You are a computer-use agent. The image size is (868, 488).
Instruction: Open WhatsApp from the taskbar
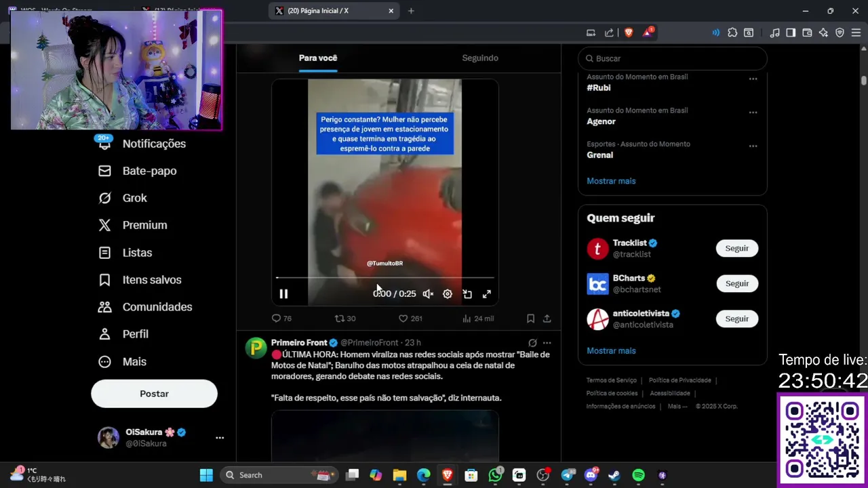pos(496,475)
